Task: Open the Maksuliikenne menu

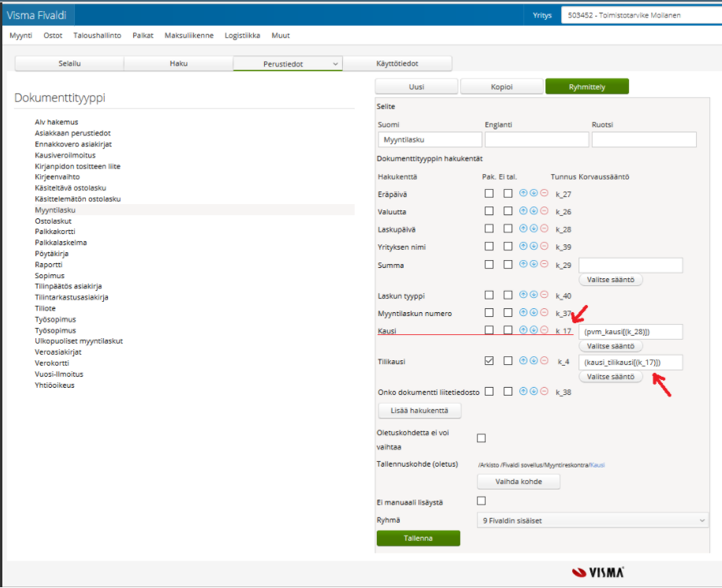Action: tap(189, 35)
